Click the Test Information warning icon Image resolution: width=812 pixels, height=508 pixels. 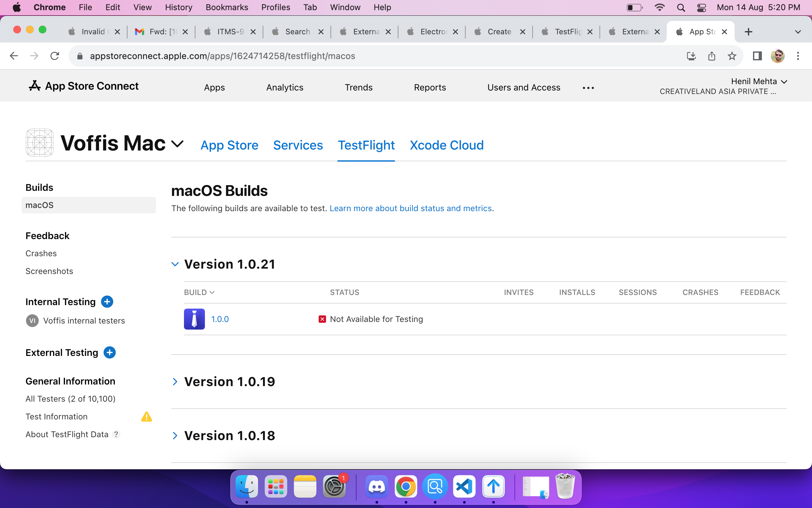click(x=147, y=417)
